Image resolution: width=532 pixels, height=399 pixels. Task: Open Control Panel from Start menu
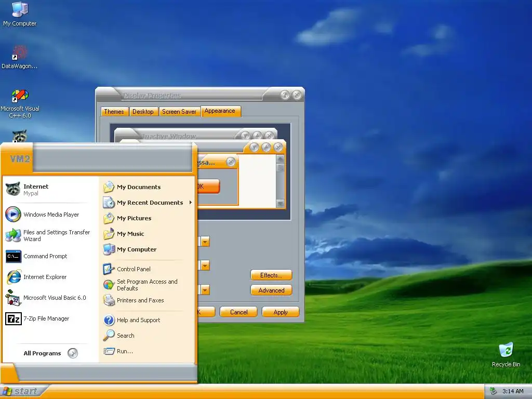point(148,269)
